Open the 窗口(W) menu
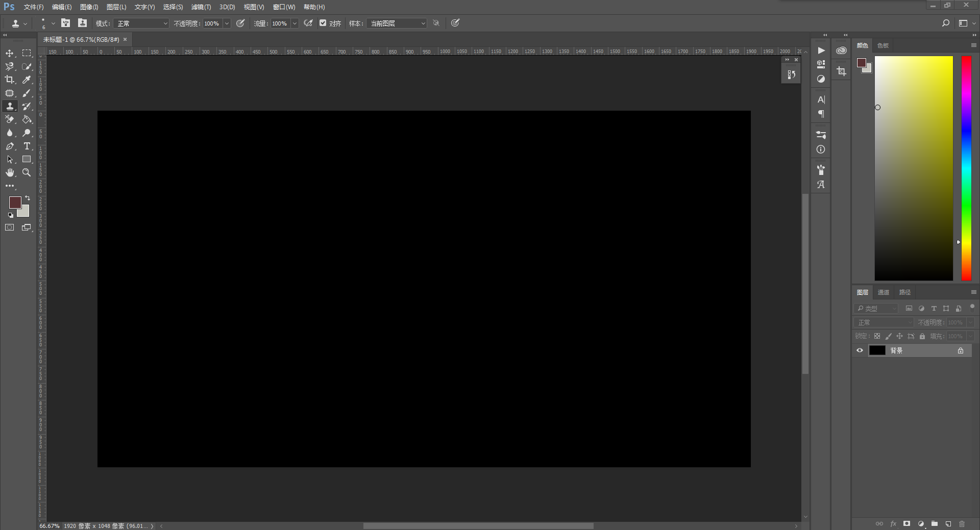Viewport: 980px width, 530px height. click(284, 7)
